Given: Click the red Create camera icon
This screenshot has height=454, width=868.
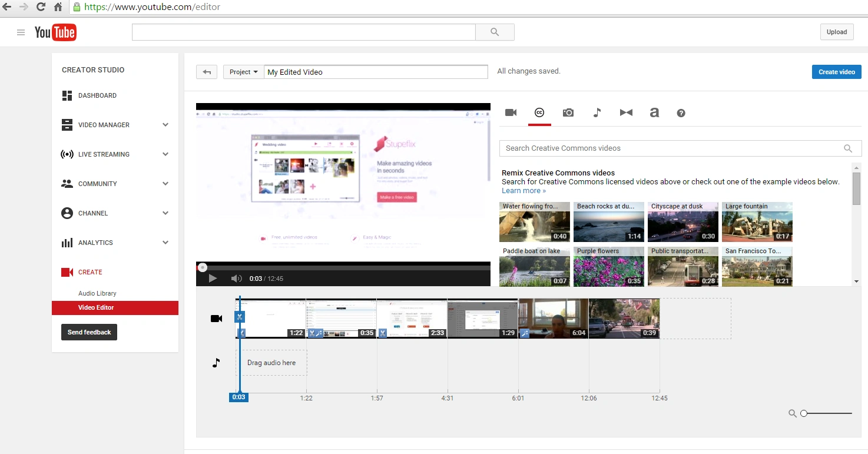Looking at the screenshot, I should (67, 272).
